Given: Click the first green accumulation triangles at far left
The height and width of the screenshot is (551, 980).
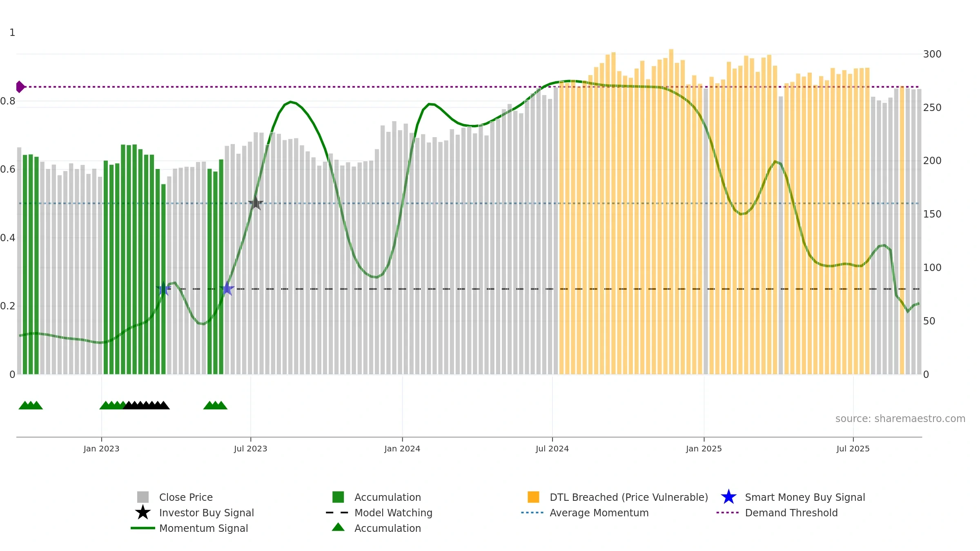Looking at the screenshot, I should click(31, 405).
